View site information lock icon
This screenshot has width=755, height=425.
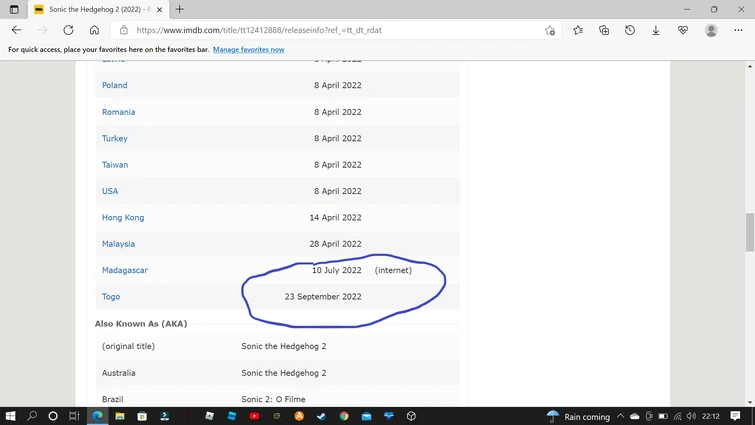point(124,30)
